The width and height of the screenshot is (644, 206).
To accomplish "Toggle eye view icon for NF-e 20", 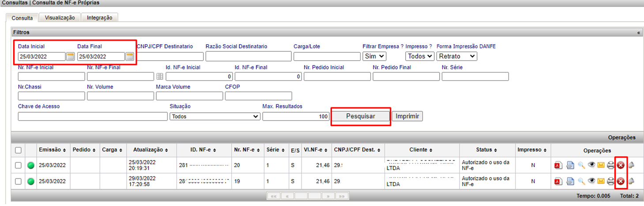I will [x=591, y=165].
